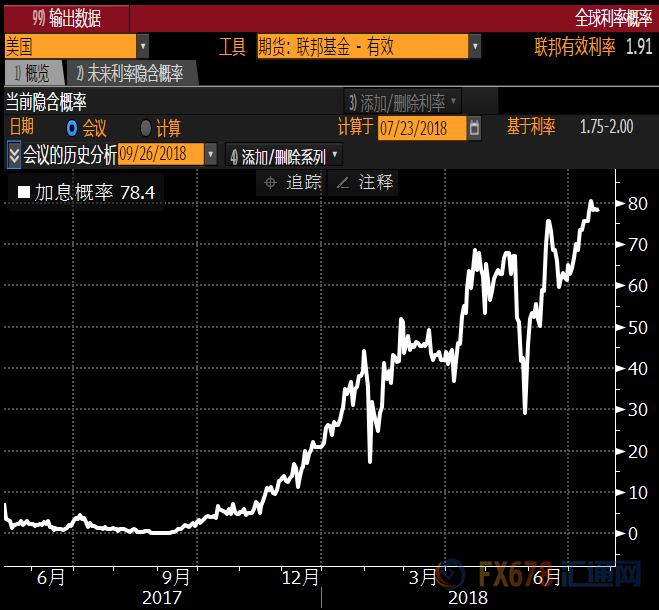The width and height of the screenshot is (659, 610).
Task: Activate the 注释 pencil annotation tool
Action: tap(363, 183)
